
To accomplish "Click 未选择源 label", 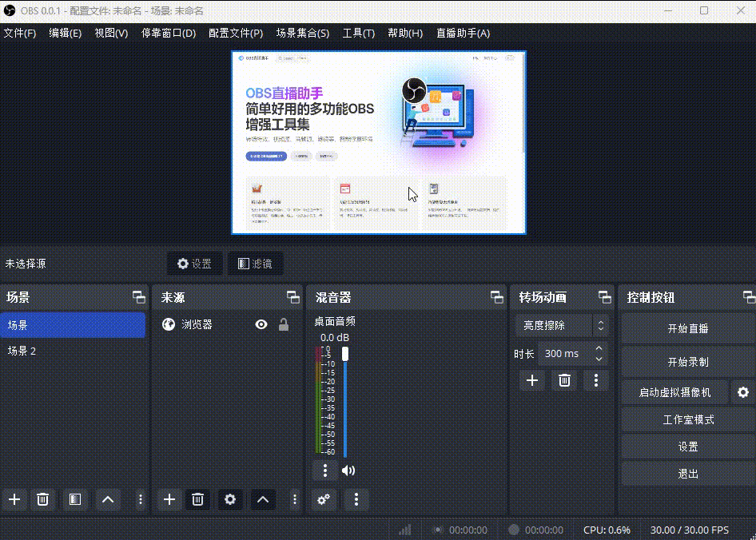I will pyautogui.click(x=26, y=264).
